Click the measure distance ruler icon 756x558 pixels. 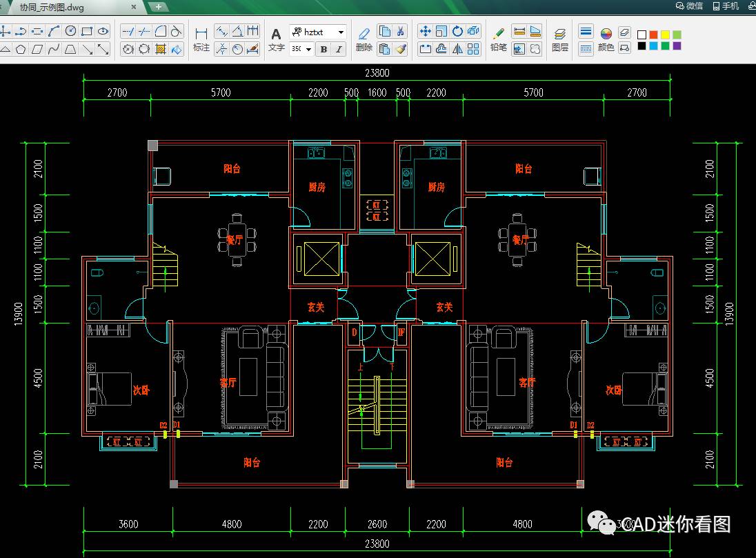click(x=519, y=31)
